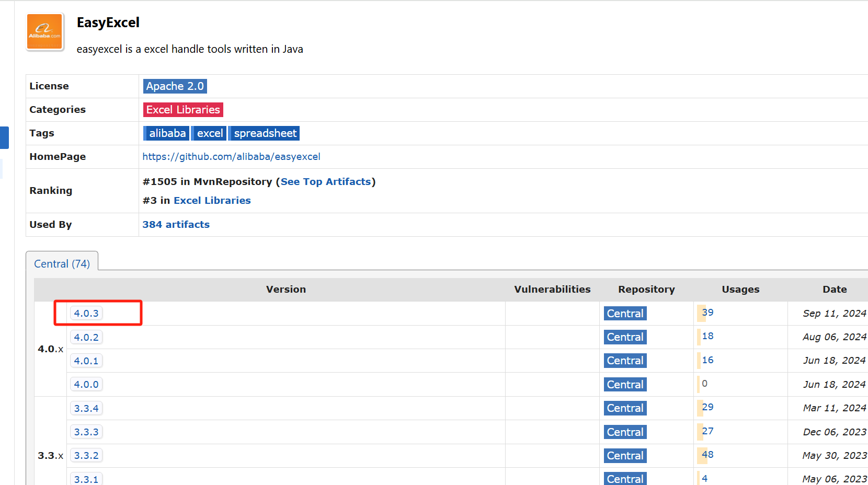
Task: Click Central repository badge for 4.0.3
Action: click(625, 314)
